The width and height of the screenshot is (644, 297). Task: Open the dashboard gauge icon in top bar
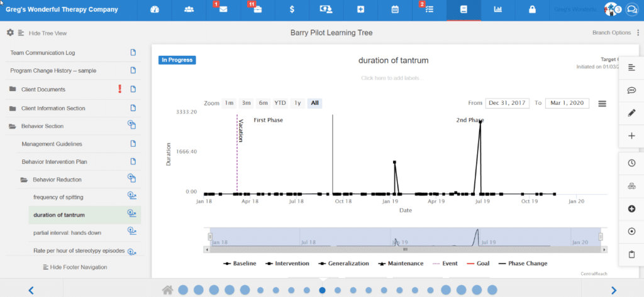155,10
